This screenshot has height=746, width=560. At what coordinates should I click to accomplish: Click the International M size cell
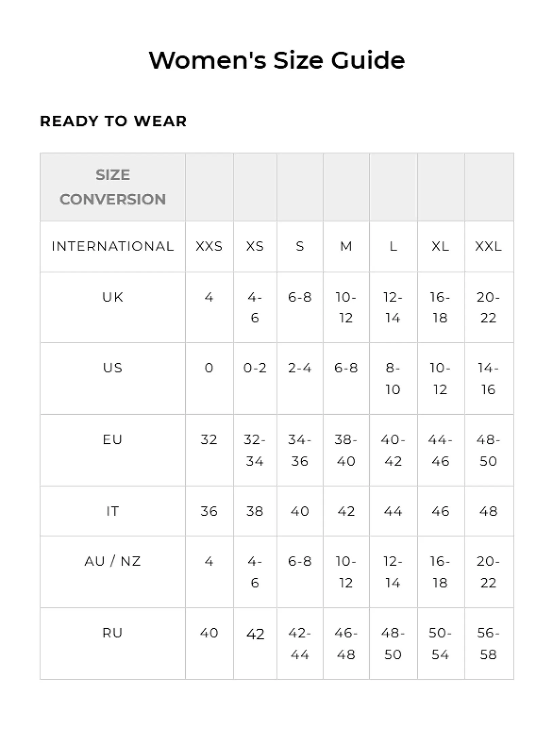(x=346, y=246)
